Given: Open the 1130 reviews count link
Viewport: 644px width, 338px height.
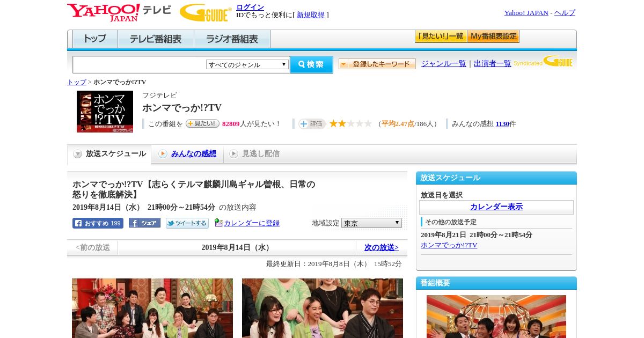Looking at the screenshot, I should tap(502, 124).
